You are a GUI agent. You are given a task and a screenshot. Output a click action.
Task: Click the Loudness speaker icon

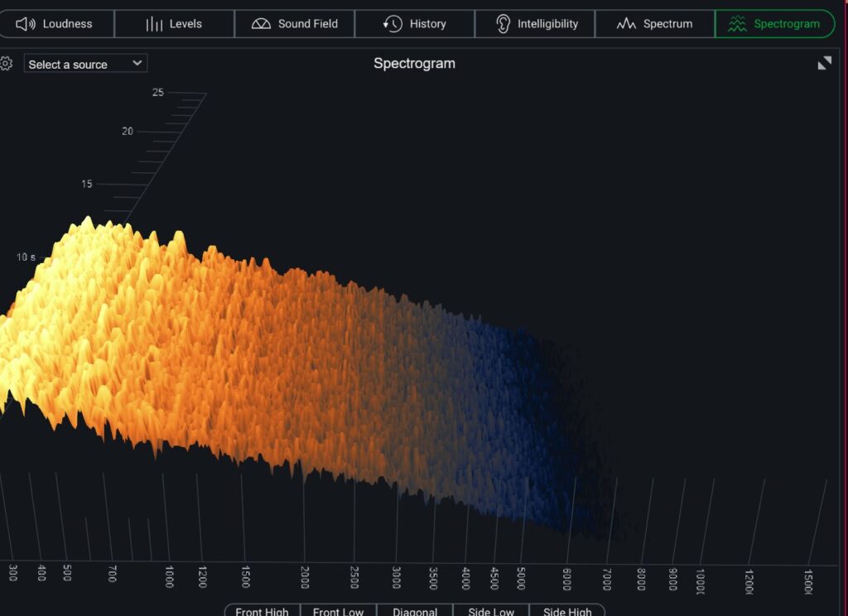[26, 24]
